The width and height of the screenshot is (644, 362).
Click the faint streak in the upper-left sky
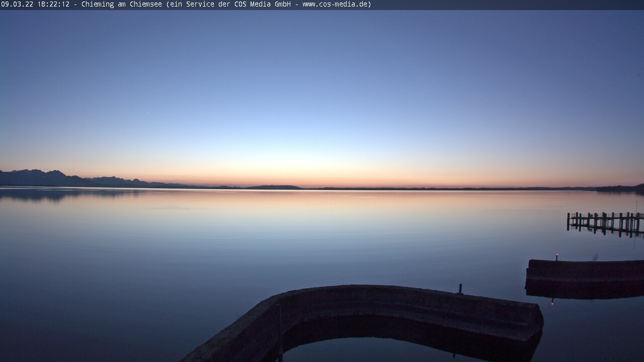[x=148, y=113]
